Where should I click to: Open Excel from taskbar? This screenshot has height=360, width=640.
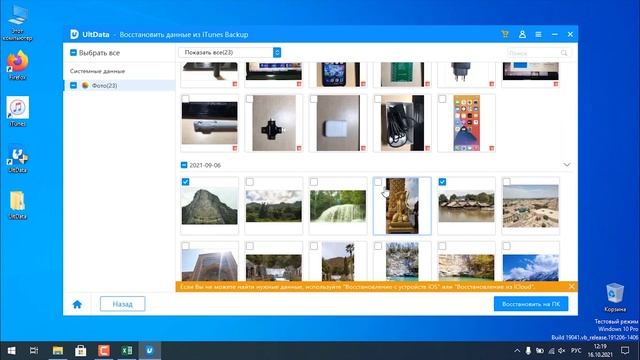coord(127,351)
